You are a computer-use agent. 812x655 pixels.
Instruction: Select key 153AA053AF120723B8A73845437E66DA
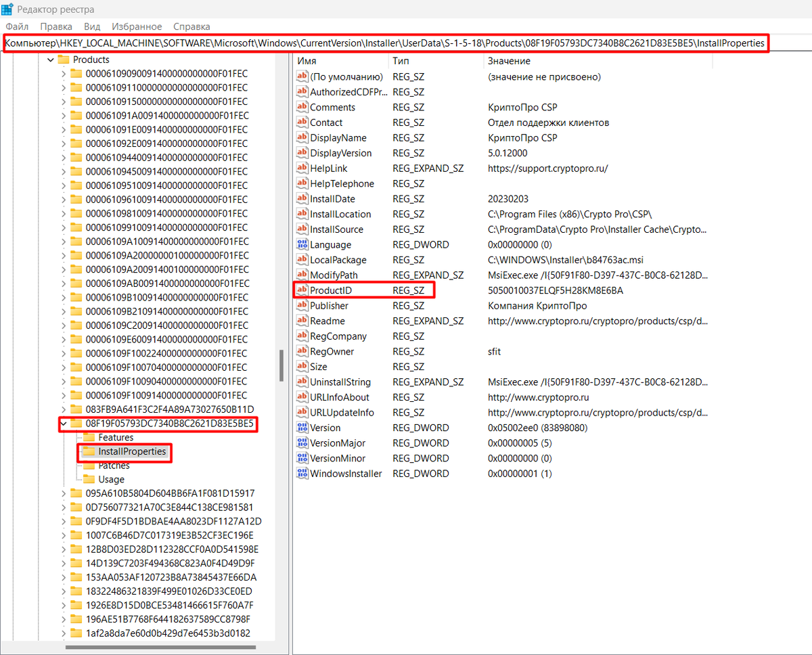pos(171,577)
